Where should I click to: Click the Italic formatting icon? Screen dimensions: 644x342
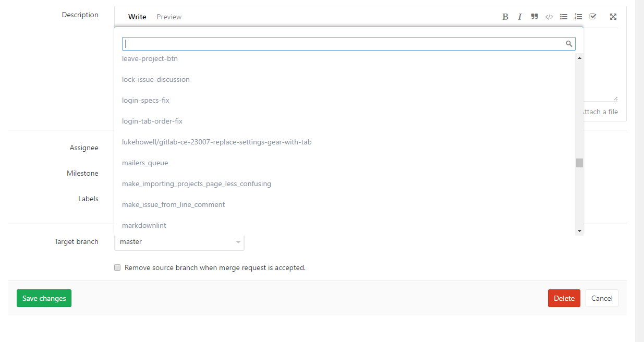tap(519, 17)
